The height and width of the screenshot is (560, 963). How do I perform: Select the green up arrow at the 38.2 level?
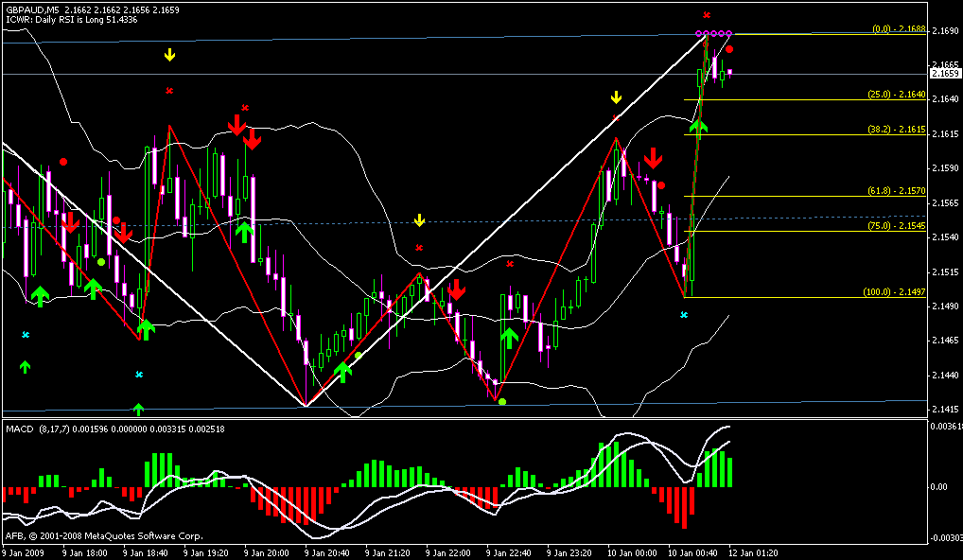pyautogui.click(x=698, y=126)
